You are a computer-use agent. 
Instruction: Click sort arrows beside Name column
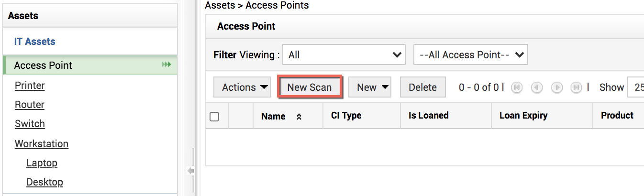[x=299, y=116]
